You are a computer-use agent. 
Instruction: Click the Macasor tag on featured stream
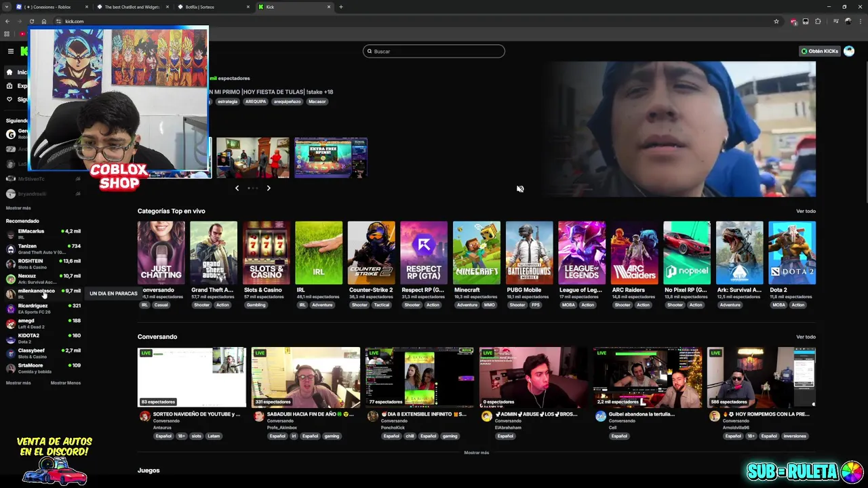[317, 102]
